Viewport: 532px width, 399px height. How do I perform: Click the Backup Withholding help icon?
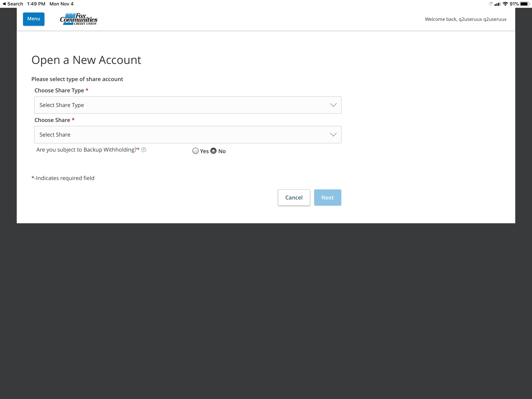(x=144, y=150)
